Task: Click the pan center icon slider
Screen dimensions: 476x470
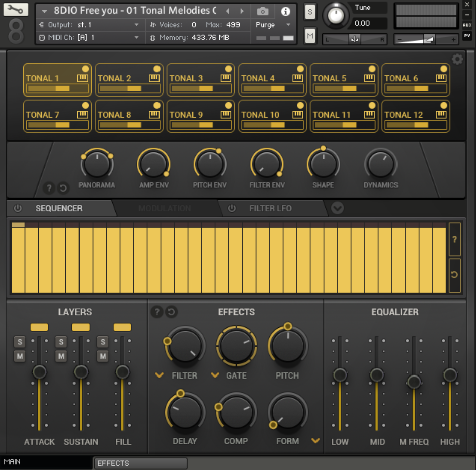Action: coord(355,39)
